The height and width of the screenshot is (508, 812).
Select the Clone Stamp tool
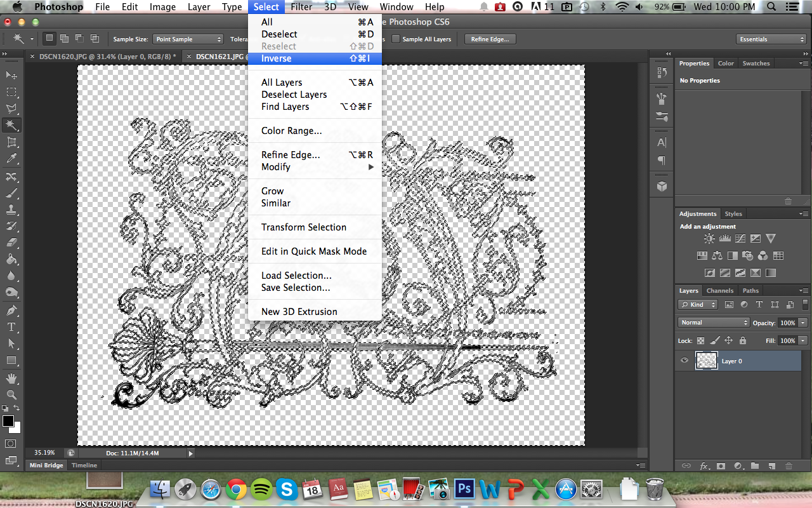11,210
